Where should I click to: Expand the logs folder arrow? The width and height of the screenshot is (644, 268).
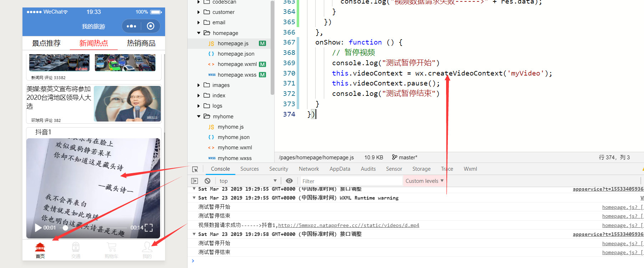(x=199, y=106)
